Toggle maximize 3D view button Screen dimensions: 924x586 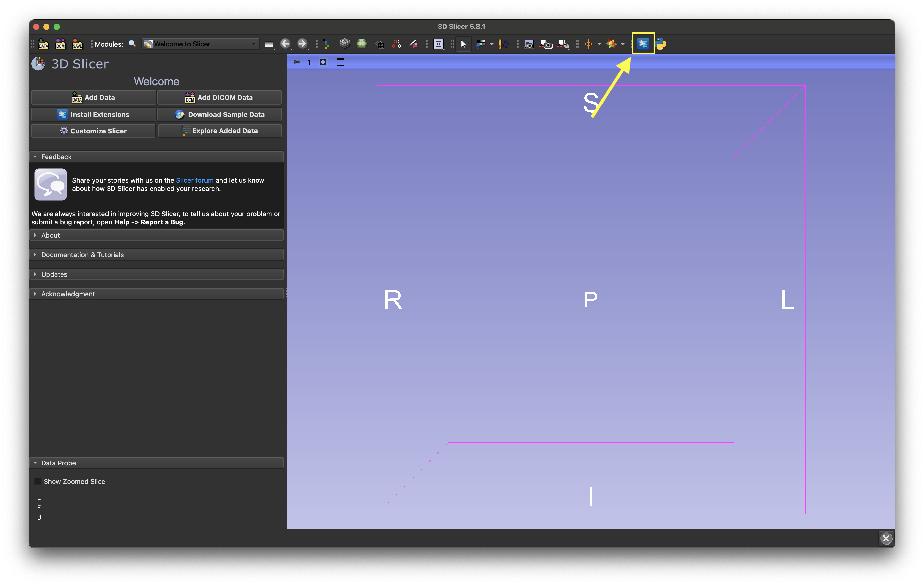click(x=340, y=62)
